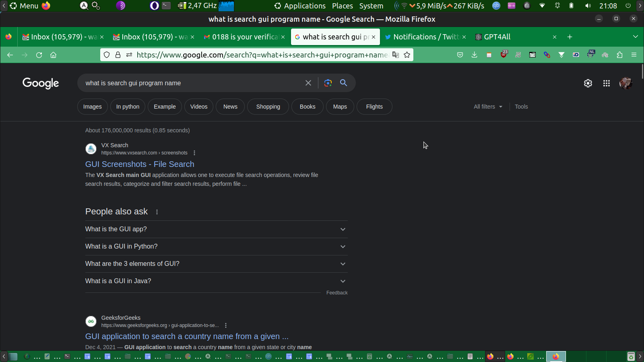The image size is (644, 362).
Task: Go to the Google homepage logo
Action: pos(41,83)
